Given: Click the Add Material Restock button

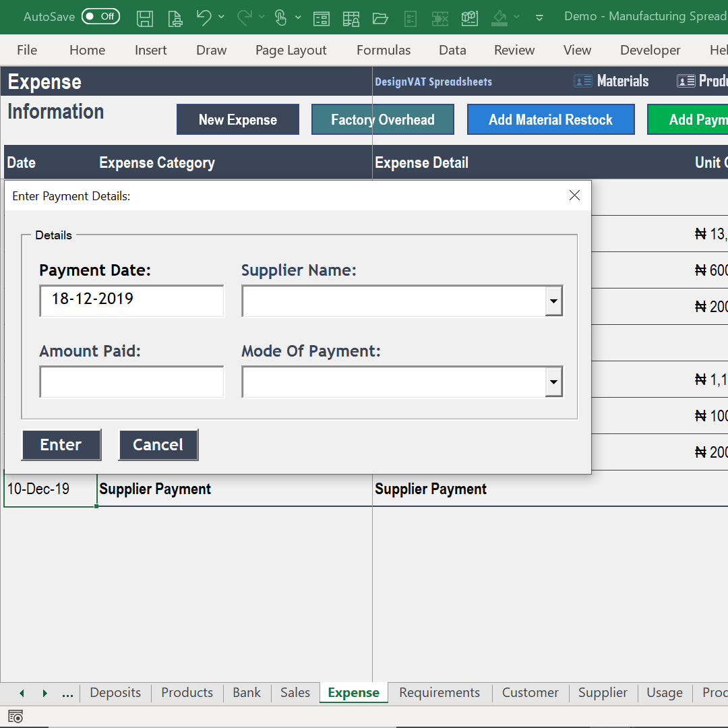Looking at the screenshot, I should pyautogui.click(x=550, y=119).
